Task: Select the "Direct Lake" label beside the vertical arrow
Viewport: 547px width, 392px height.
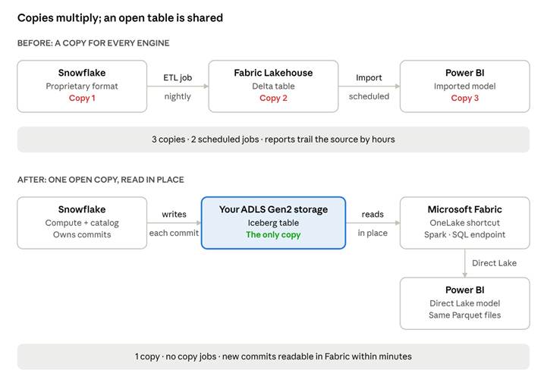Action: (495, 263)
